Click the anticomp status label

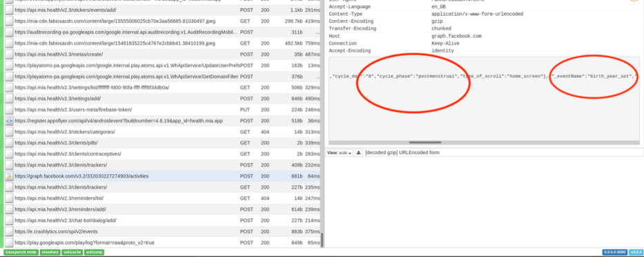tap(94, 252)
